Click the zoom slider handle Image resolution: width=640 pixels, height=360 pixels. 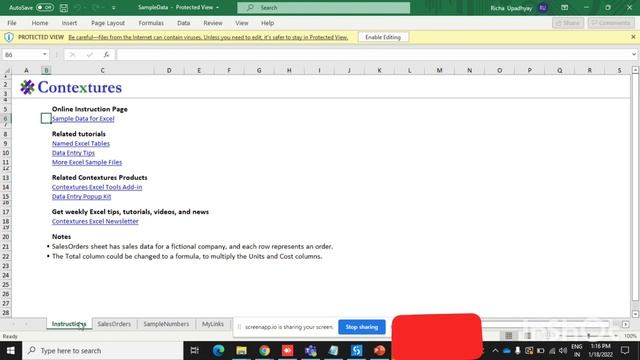point(589,336)
